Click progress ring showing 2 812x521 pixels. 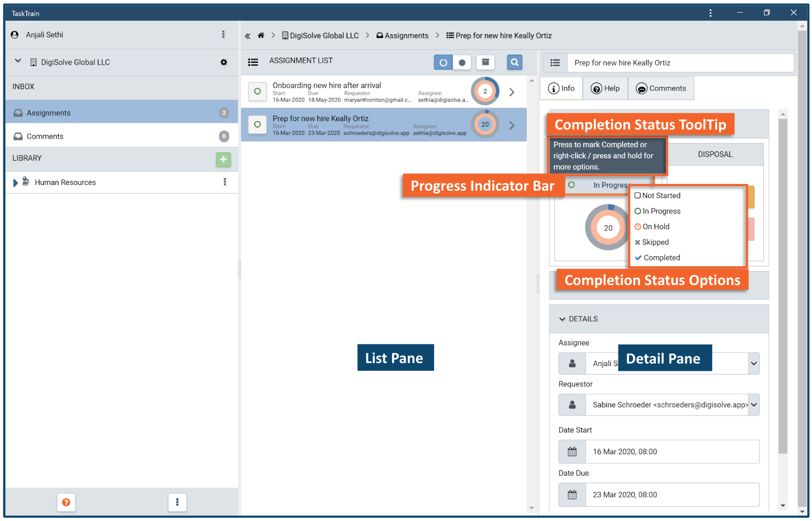coord(485,91)
